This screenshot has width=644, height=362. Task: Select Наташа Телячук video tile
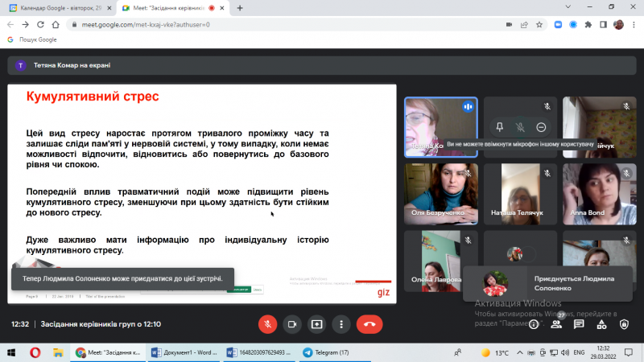(x=520, y=194)
